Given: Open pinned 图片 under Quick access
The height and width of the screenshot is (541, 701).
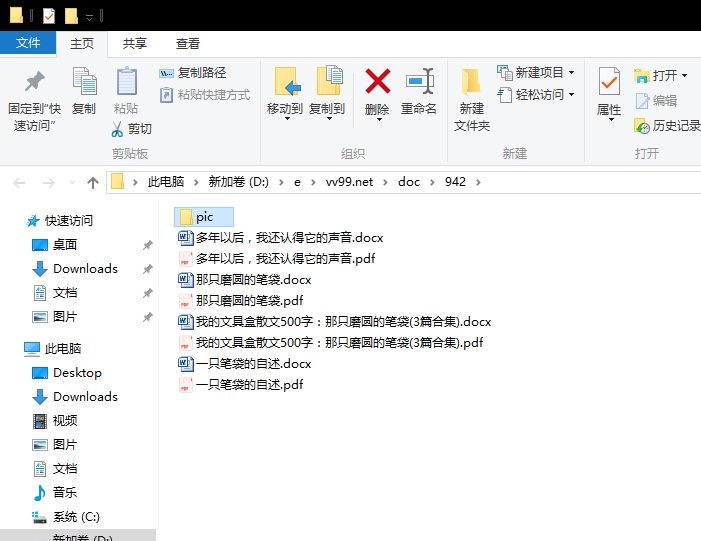Looking at the screenshot, I should [x=55, y=317].
